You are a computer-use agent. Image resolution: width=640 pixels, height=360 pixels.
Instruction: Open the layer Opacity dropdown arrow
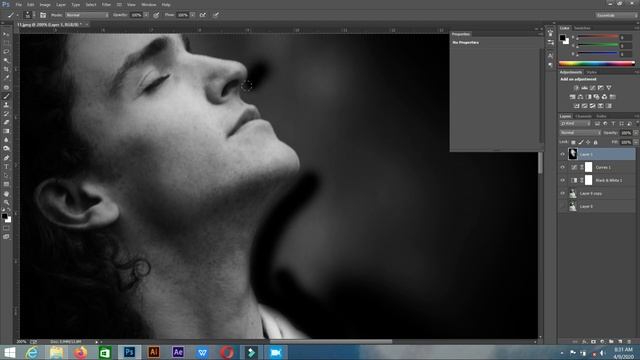coord(636,133)
